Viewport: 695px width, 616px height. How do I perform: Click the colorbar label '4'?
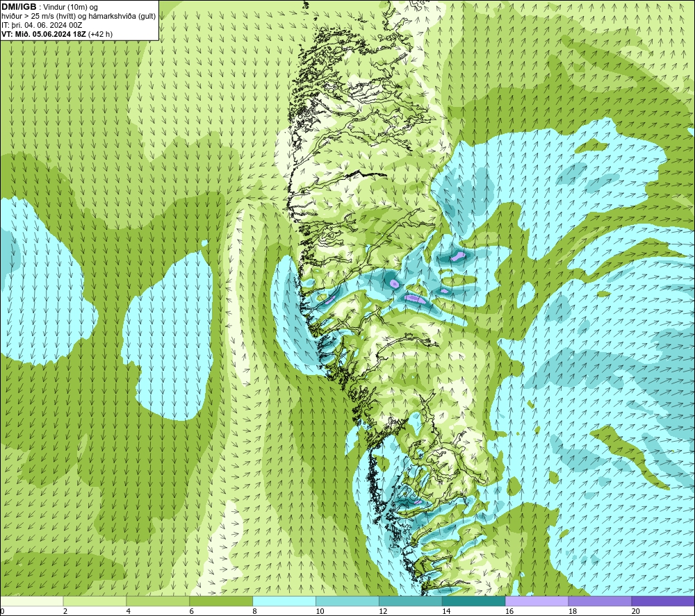tap(129, 611)
